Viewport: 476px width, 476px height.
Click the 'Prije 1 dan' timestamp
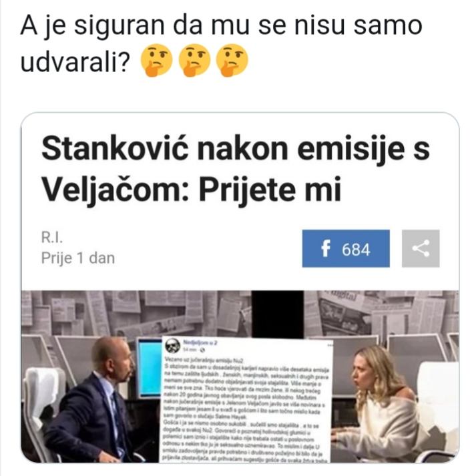pos(78,258)
